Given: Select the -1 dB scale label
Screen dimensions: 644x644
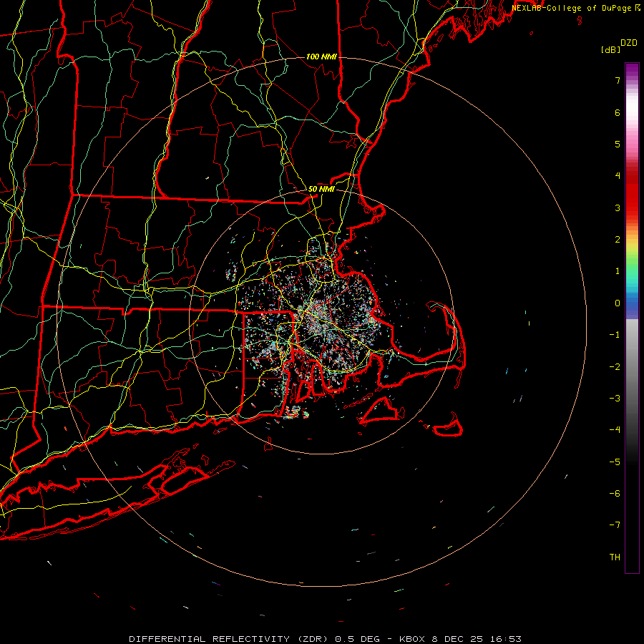Looking at the screenshot, I should [615, 335].
